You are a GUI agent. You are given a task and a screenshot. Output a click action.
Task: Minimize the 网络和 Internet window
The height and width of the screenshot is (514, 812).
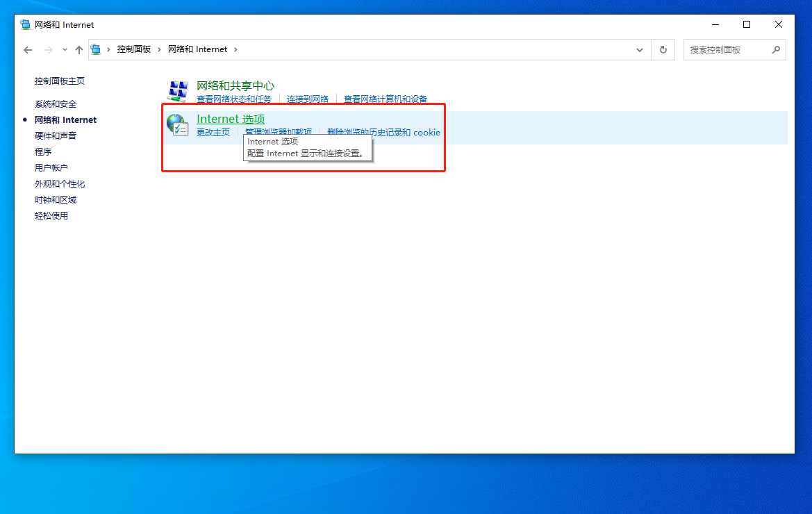click(715, 24)
